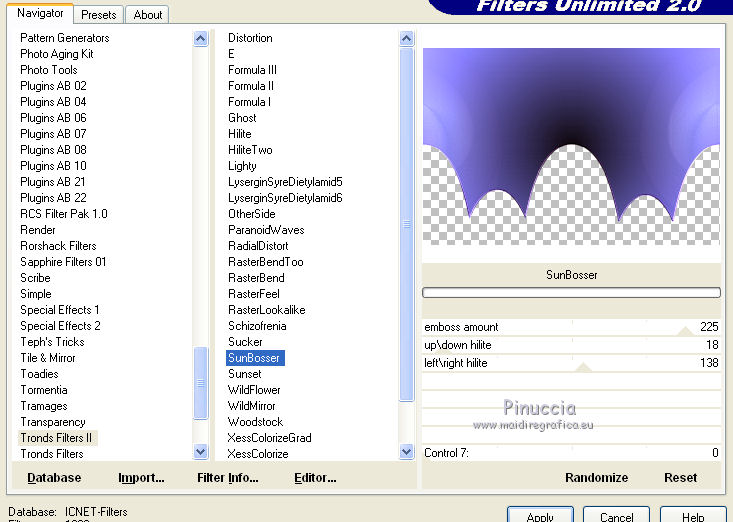Click the filter list scrollbar thumb
This screenshot has width=733, height=522.
pos(407,224)
